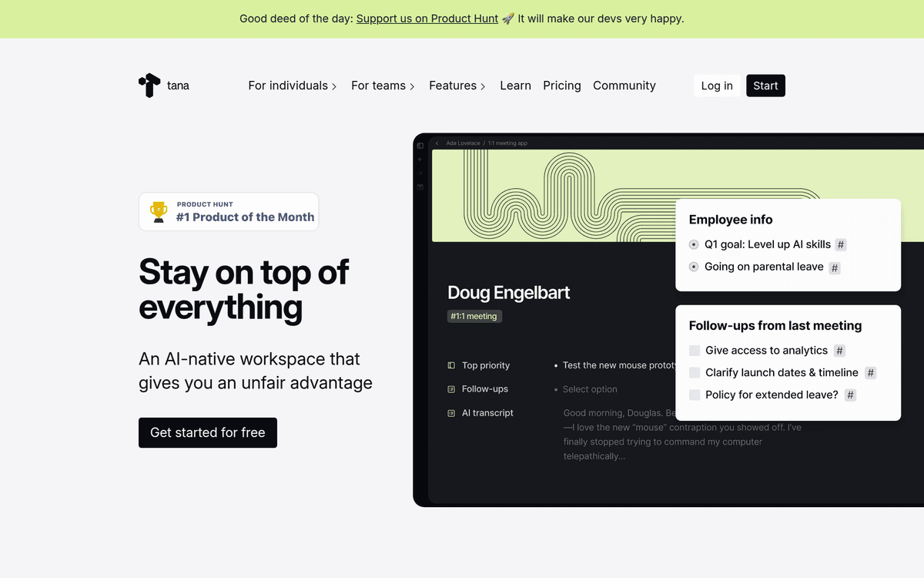
Task: Select the Going on parental leave radio button
Action: 694,267
